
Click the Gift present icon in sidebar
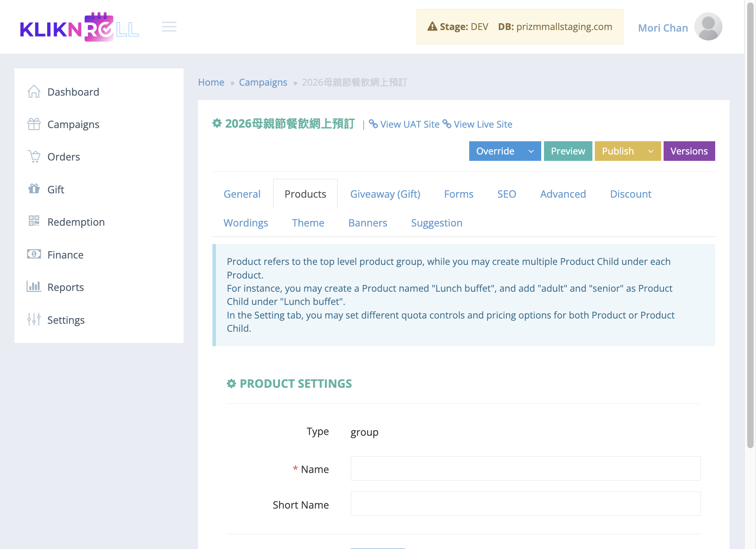(x=34, y=189)
